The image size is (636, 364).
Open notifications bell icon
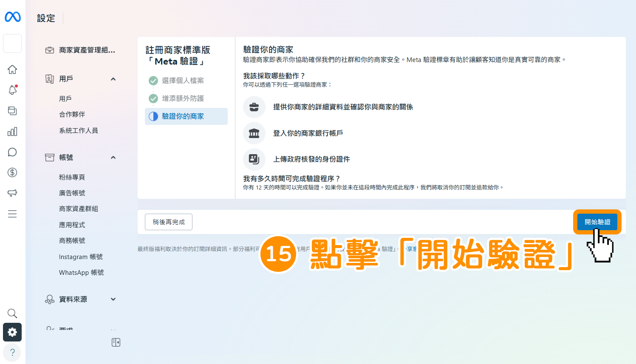[12, 90]
